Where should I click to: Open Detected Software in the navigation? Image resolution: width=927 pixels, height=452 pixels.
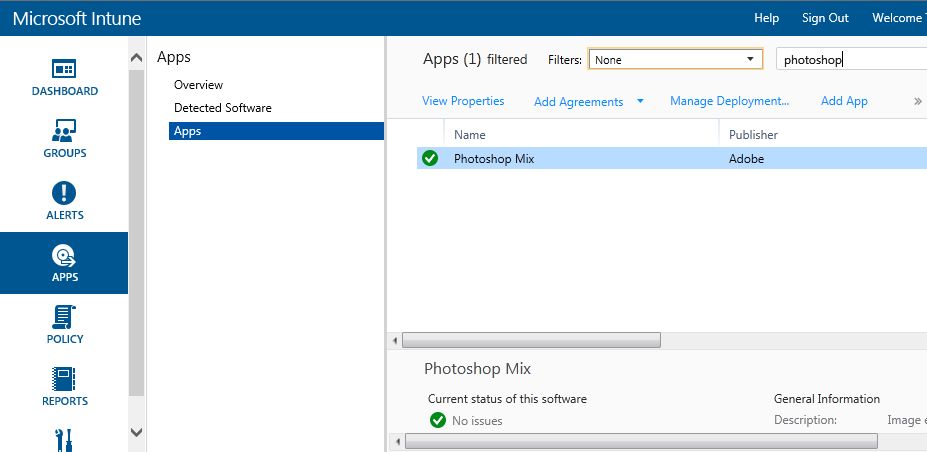point(222,108)
